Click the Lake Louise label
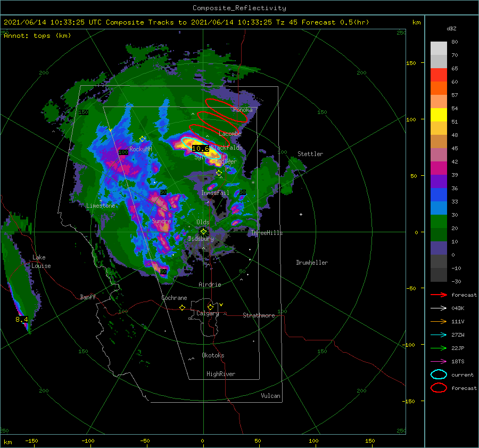This screenshot has width=479, height=448. (x=41, y=262)
